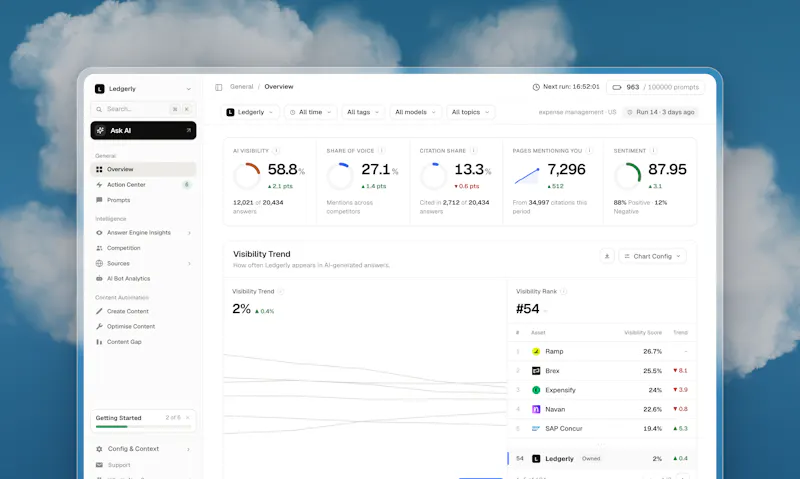Click the download chart icon

pos(607,256)
